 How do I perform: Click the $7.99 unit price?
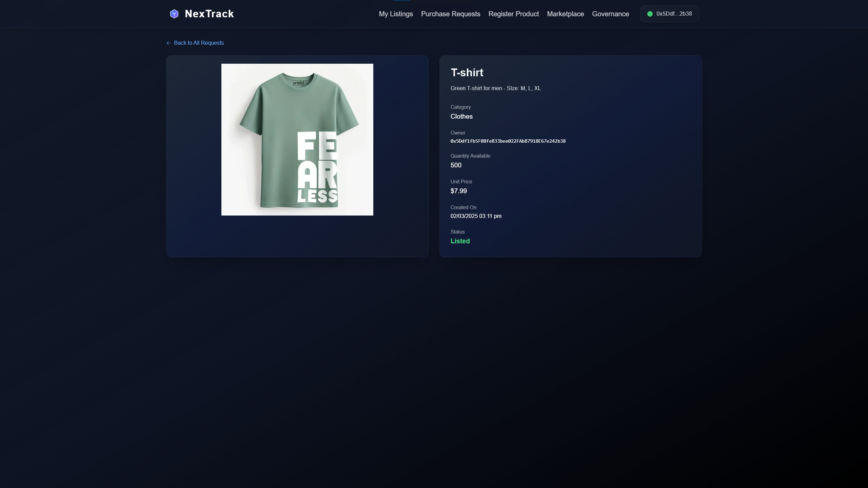pos(458,191)
